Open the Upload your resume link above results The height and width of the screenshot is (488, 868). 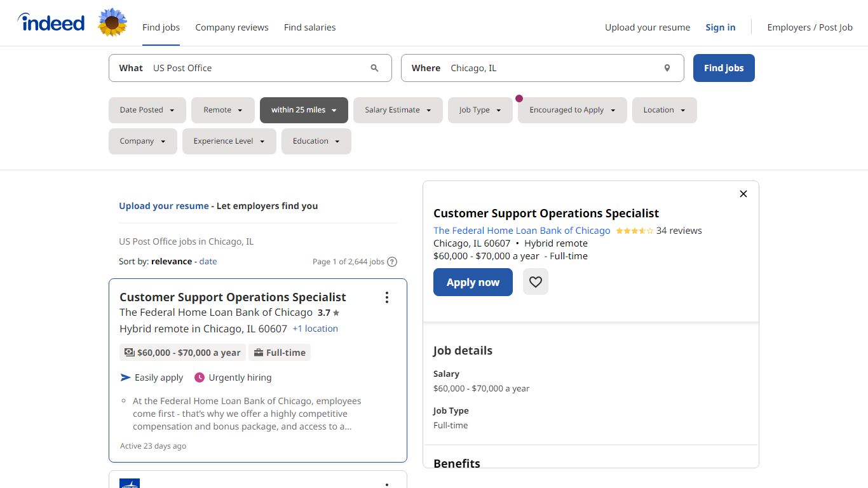click(x=164, y=206)
